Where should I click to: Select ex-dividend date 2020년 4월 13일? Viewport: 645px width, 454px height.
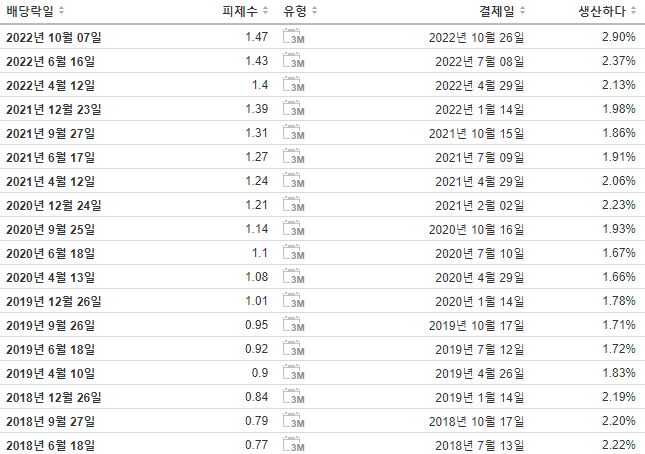tap(51, 278)
